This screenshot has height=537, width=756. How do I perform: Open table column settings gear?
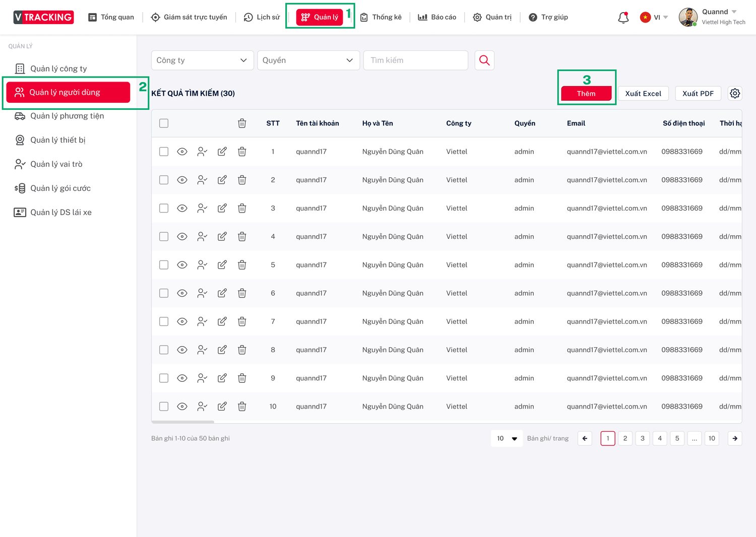[735, 93]
